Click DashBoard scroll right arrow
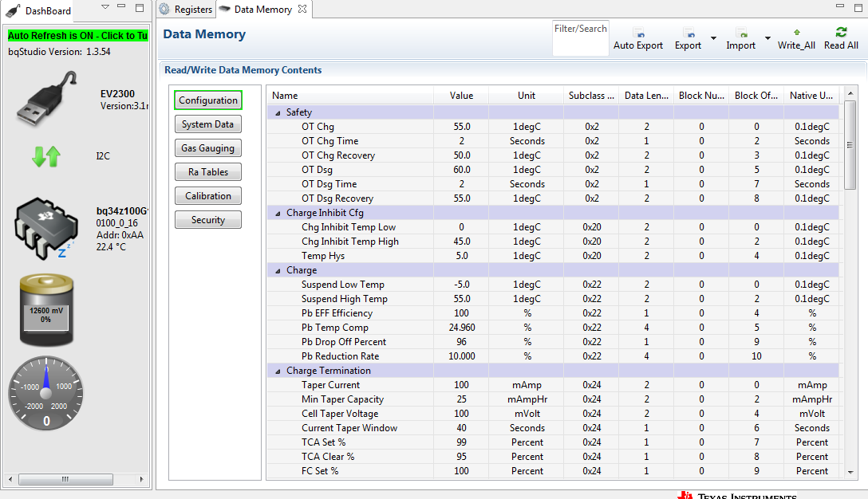Image resolution: width=868 pixels, height=499 pixels. tap(142, 479)
